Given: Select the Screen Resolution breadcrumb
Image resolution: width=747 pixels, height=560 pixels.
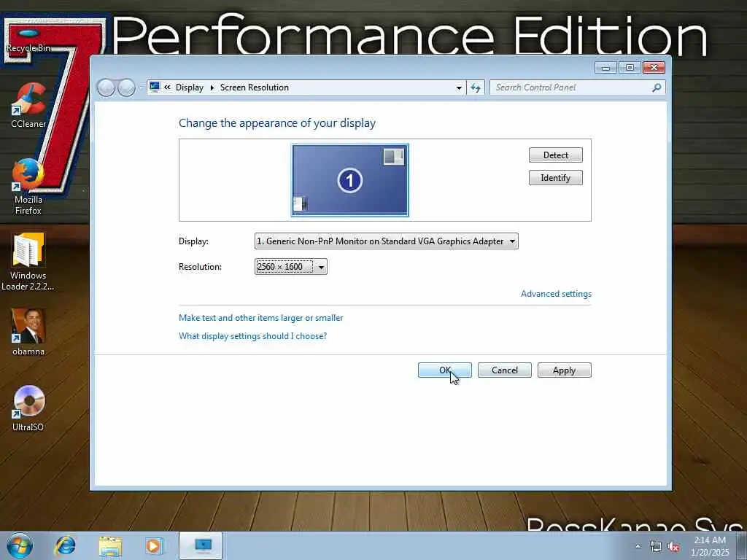Looking at the screenshot, I should pos(255,87).
